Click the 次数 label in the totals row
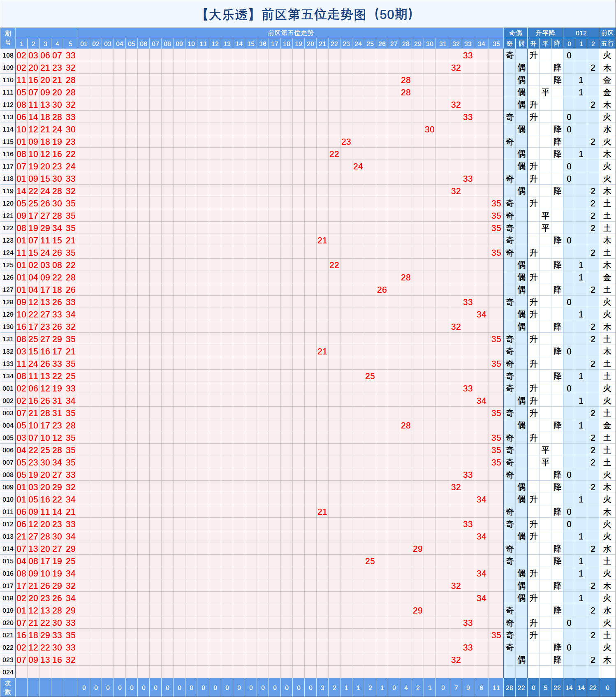Image resolution: width=616 pixels, height=697 pixels. pos(8,687)
